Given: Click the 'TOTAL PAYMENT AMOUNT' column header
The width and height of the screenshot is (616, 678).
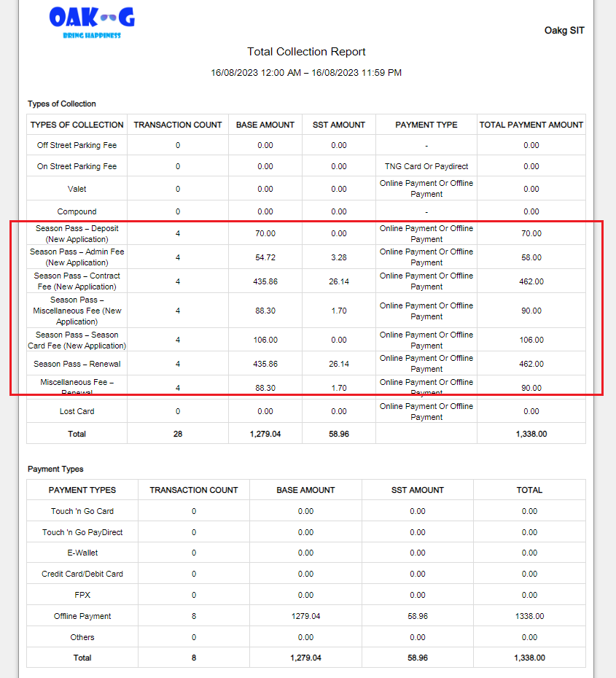Looking at the screenshot, I should point(531,125).
